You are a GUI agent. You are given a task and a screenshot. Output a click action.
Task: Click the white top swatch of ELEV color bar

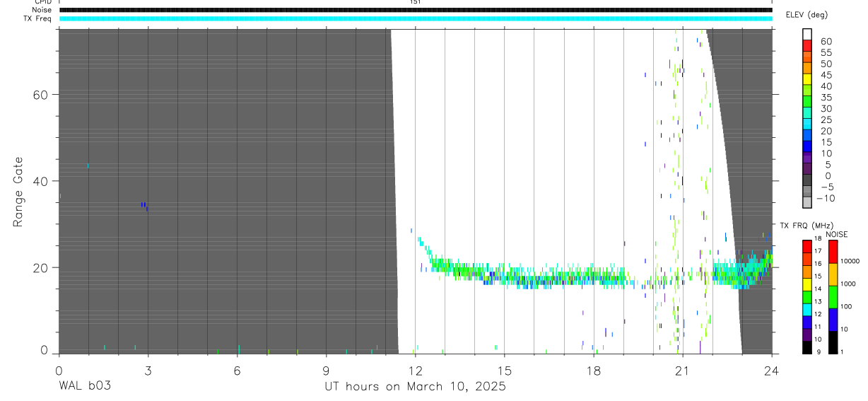tap(808, 35)
